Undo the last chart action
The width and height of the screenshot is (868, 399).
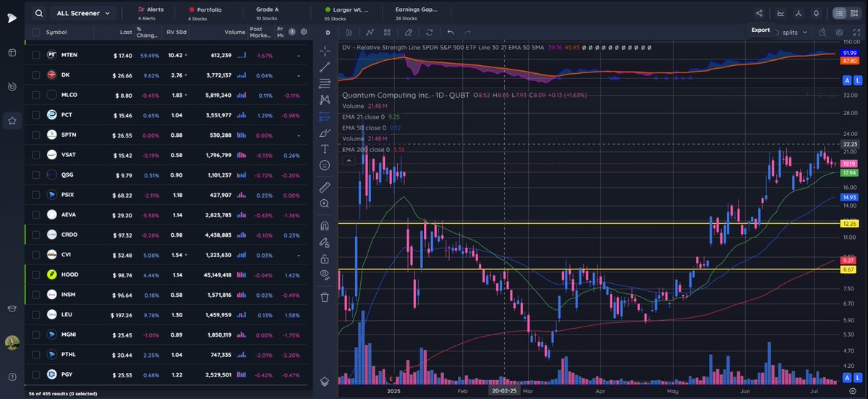coord(451,32)
